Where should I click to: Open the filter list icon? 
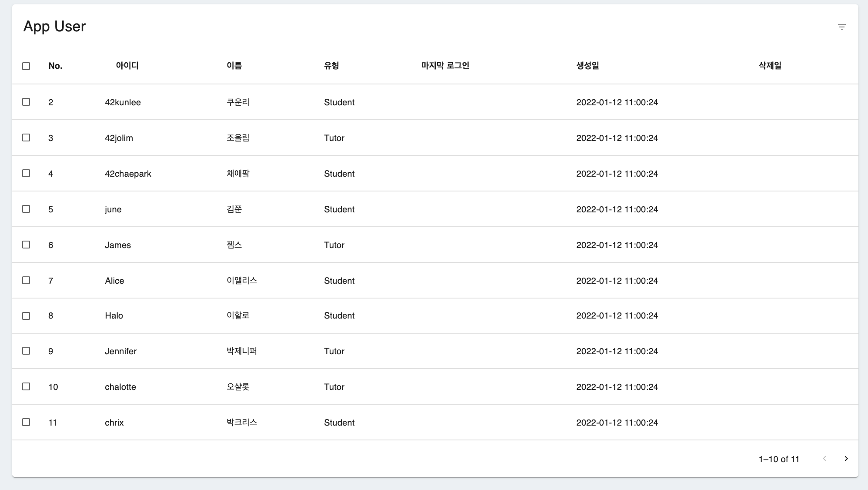pos(841,27)
